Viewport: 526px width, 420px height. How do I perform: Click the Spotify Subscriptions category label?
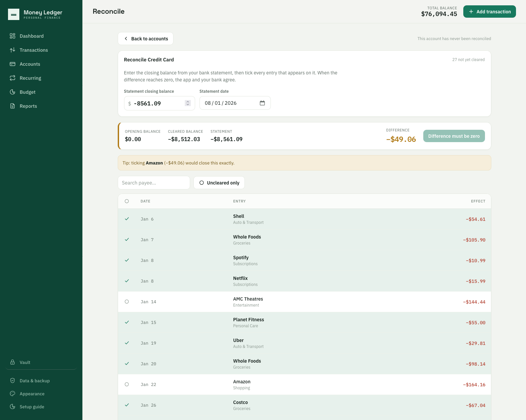tap(245, 264)
